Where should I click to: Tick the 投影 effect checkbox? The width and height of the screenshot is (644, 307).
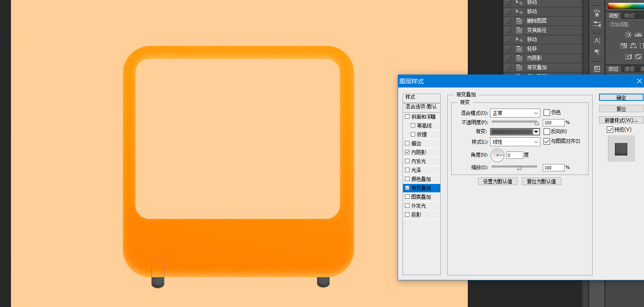(407, 215)
